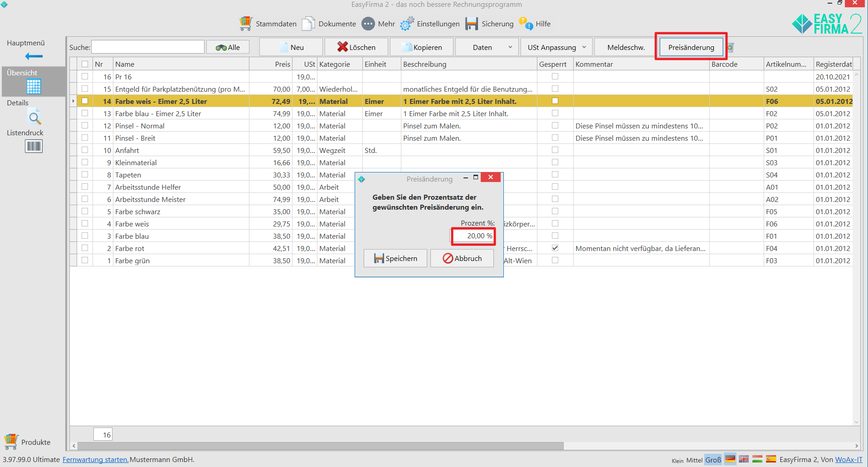The width and height of the screenshot is (868, 467).
Task: Tick the row checkbox for Anfahrt
Action: 85,150
